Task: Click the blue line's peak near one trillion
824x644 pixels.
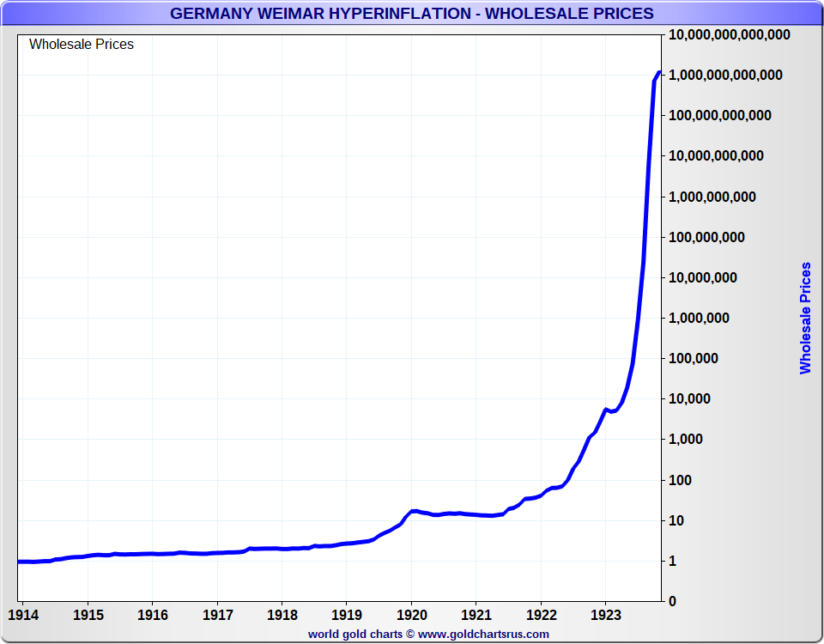Action: [658, 73]
